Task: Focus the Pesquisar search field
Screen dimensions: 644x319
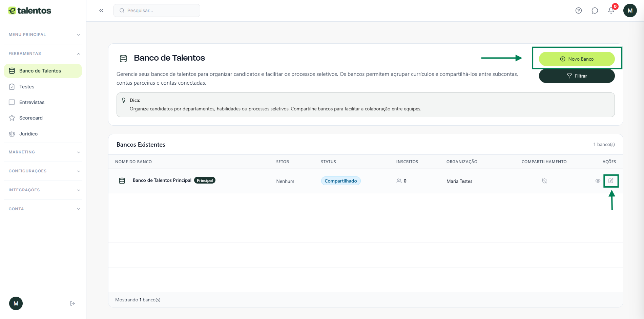Action: point(159,10)
